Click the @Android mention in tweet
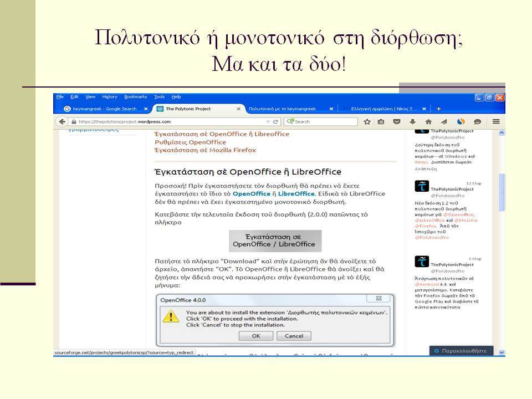532x399 pixels. pos(427,284)
